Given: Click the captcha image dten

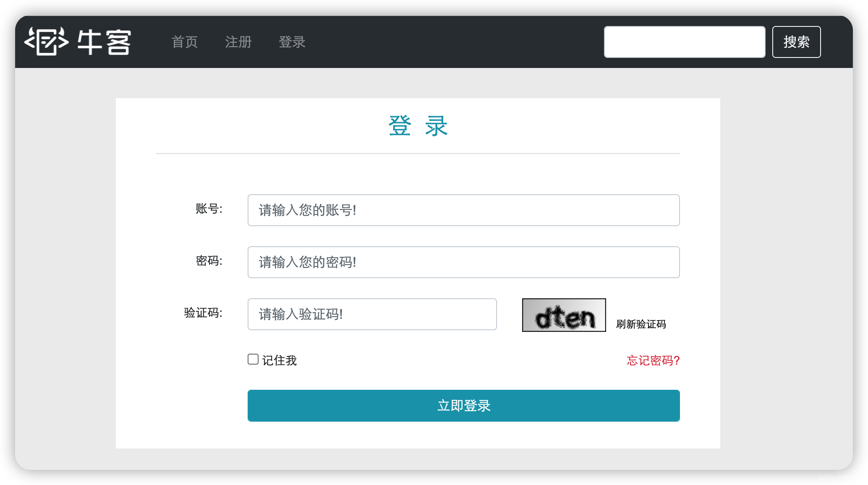Looking at the screenshot, I should 564,315.
